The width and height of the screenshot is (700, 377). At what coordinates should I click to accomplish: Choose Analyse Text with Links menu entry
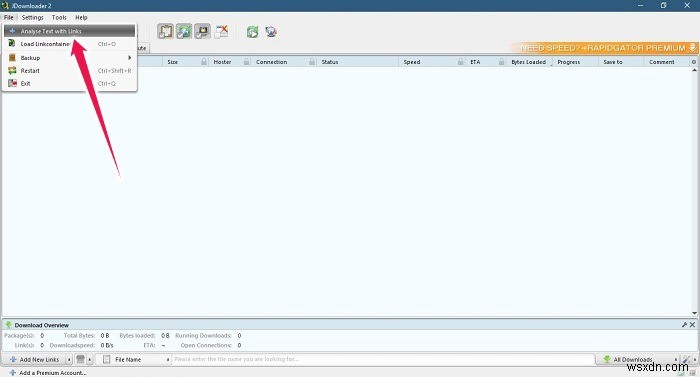pyautogui.click(x=69, y=31)
